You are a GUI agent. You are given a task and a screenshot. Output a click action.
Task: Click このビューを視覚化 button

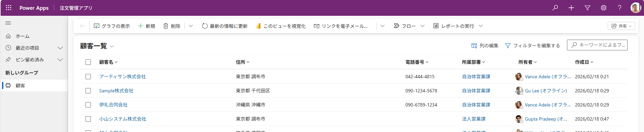coord(281,26)
